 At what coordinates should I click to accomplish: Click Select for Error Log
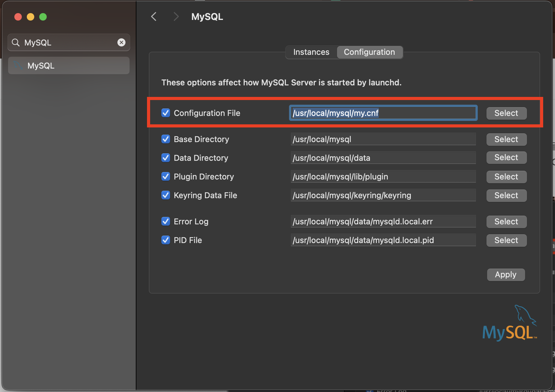[506, 222]
